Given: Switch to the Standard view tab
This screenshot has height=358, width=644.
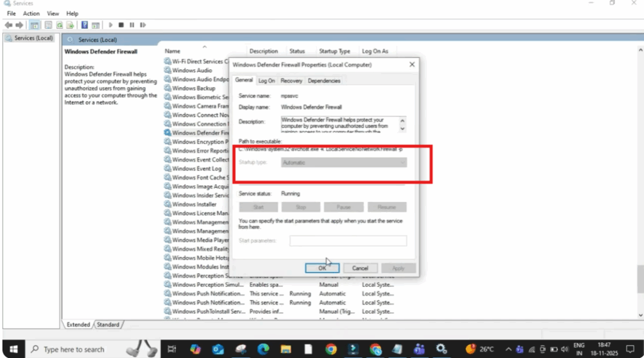Looking at the screenshot, I should [108, 324].
